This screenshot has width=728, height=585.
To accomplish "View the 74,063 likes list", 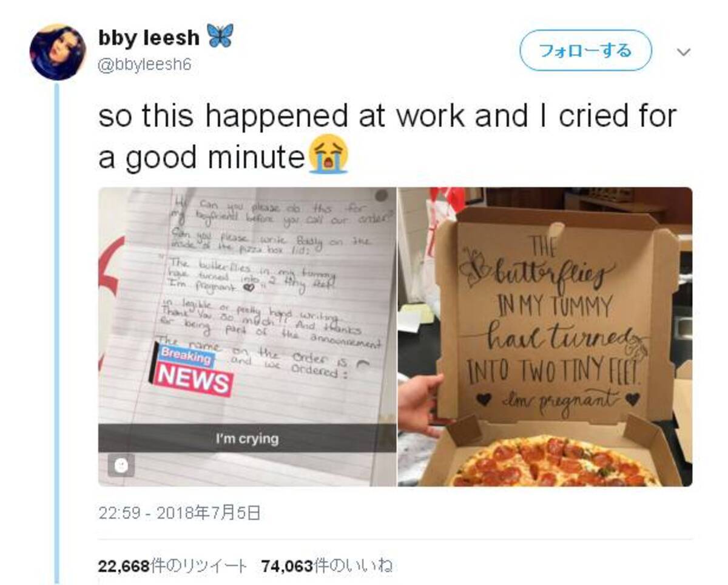I will click(x=327, y=566).
